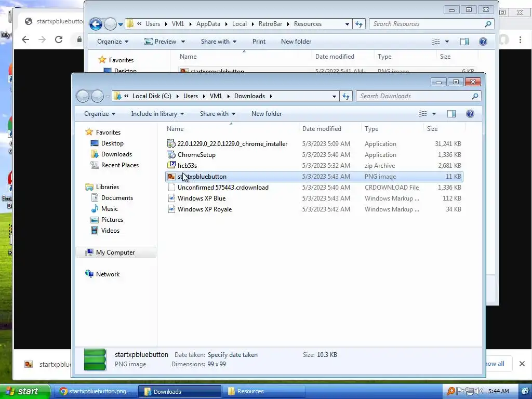The height and width of the screenshot is (399, 532).
Task: Open Desktop in Downloads window favorites
Action: [x=112, y=143]
